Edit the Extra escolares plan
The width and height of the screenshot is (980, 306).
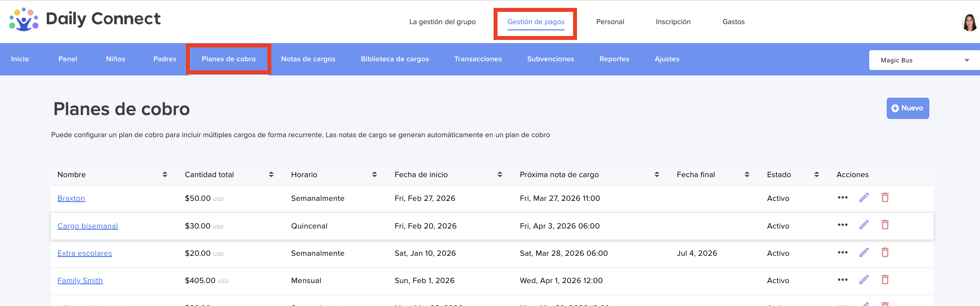864,252
